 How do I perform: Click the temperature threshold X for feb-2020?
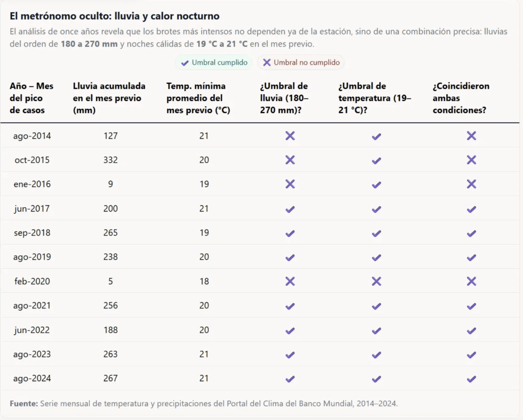point(377,282)
